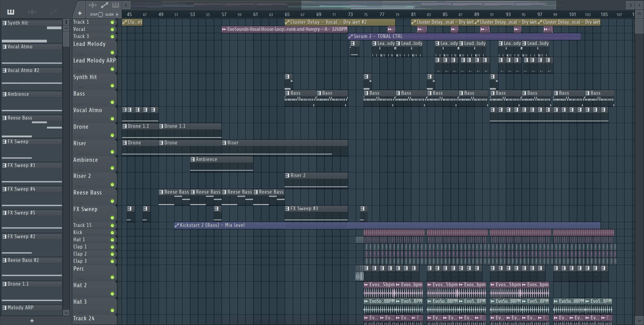Show audio clips in the picker panel
Viewport: 644px width, 325px height.
click(32, 12)
